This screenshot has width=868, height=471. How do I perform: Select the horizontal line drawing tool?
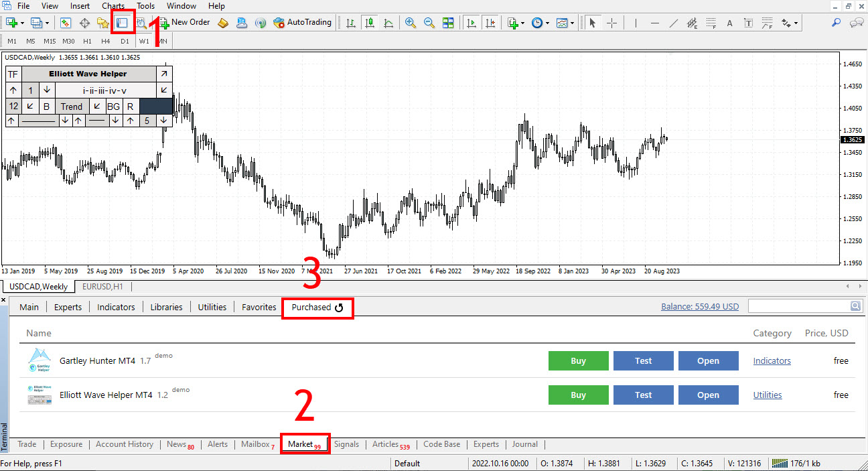pos(655,23)
